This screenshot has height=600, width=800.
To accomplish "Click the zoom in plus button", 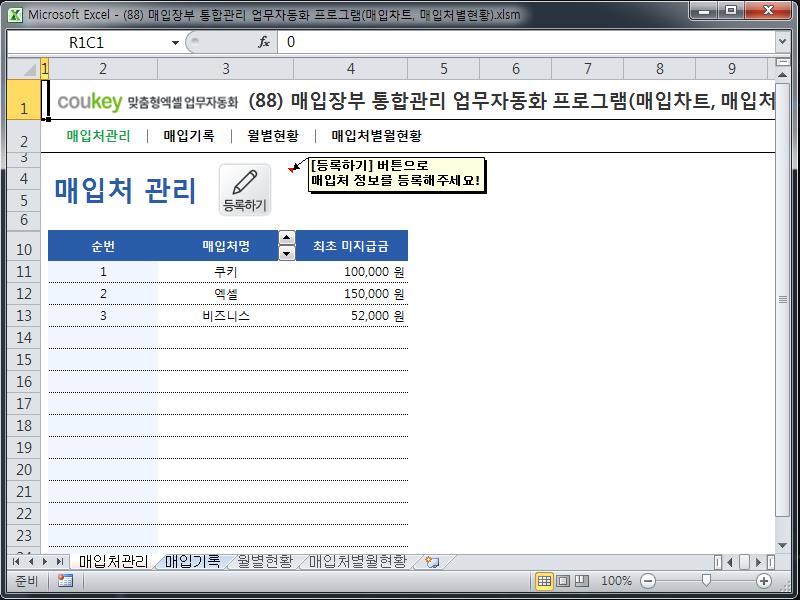I will coord(764,581).
